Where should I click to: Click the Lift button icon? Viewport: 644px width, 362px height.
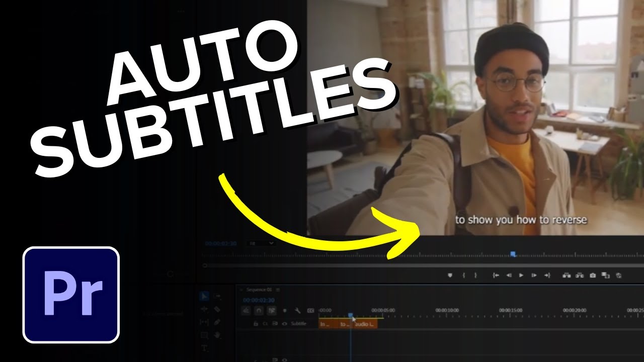567,275
